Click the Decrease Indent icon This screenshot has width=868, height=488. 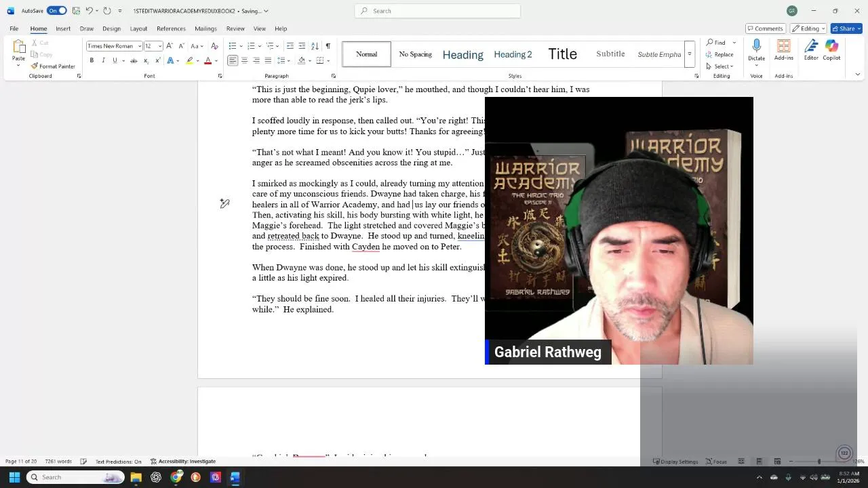click(290, 46)
